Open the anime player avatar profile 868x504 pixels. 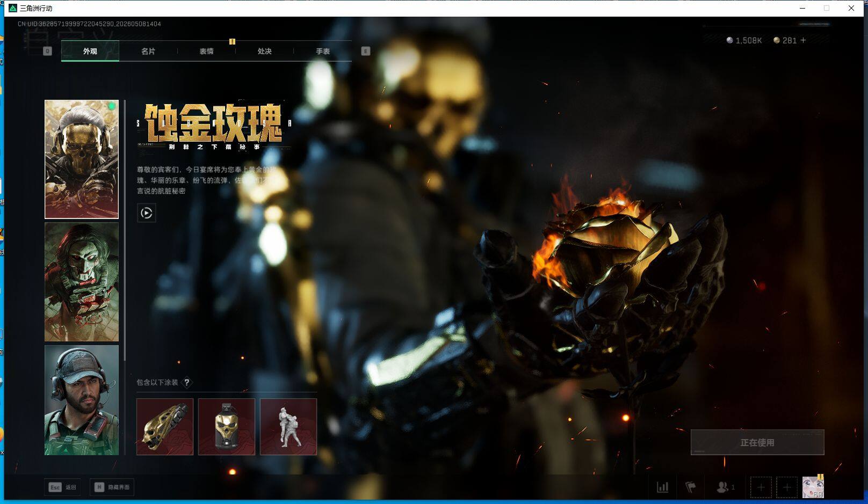coord(813,487)
